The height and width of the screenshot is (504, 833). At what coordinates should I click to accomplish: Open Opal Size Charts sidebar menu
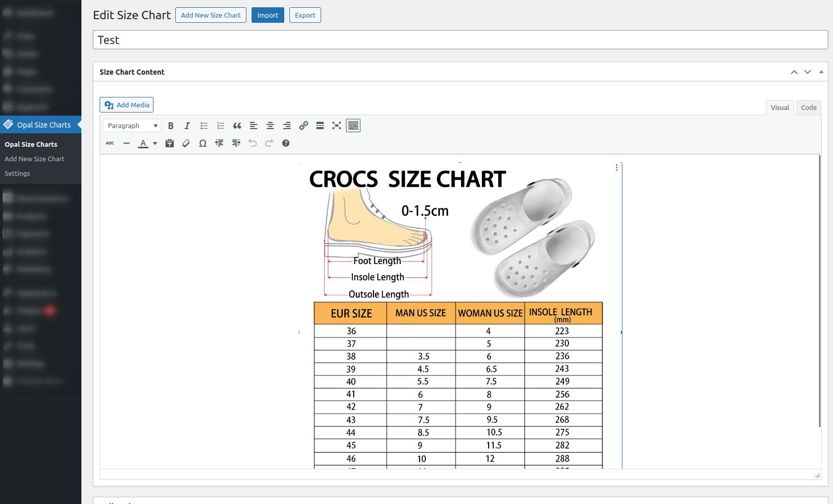tap(40, 124)
